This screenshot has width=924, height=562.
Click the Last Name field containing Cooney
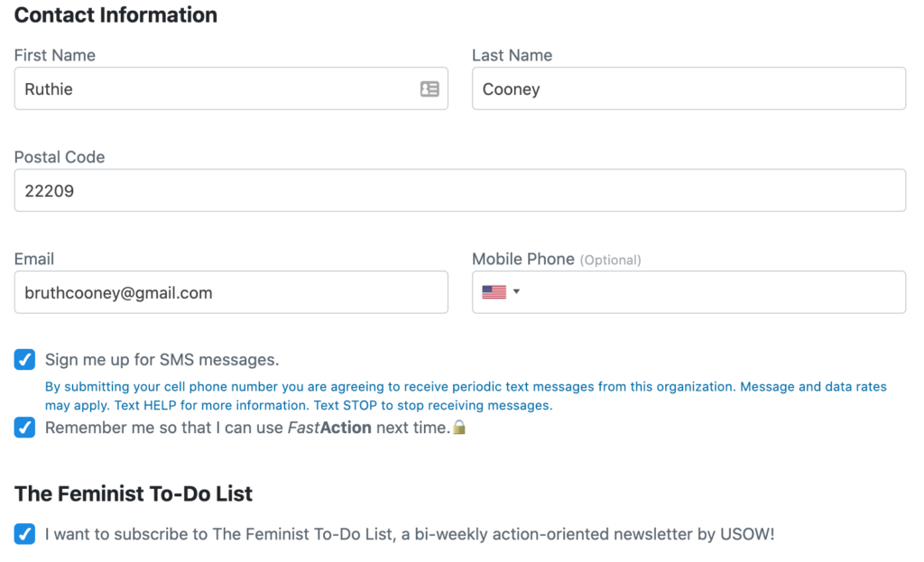point(688,88)
